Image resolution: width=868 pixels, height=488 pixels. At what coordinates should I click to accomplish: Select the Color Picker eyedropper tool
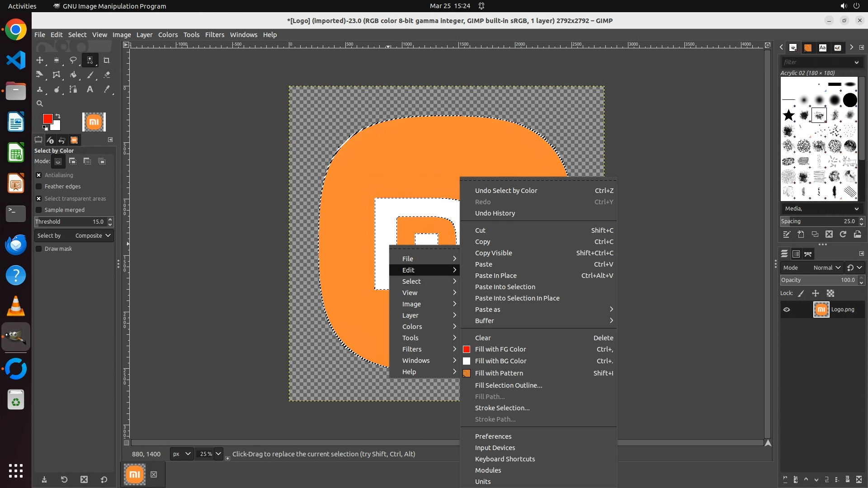107,89
